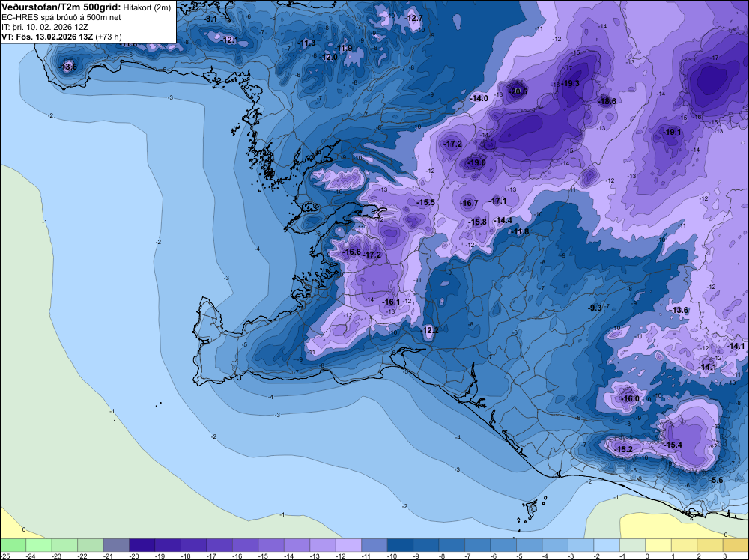Click the -9.3 temperature label

tap(595, 308)
